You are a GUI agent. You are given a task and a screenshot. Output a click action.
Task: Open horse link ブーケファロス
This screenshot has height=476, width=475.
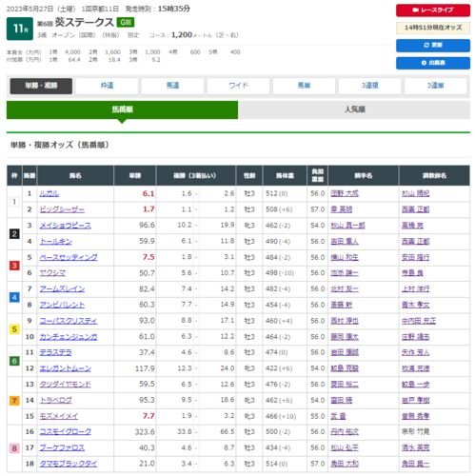(x=62, y=447)
